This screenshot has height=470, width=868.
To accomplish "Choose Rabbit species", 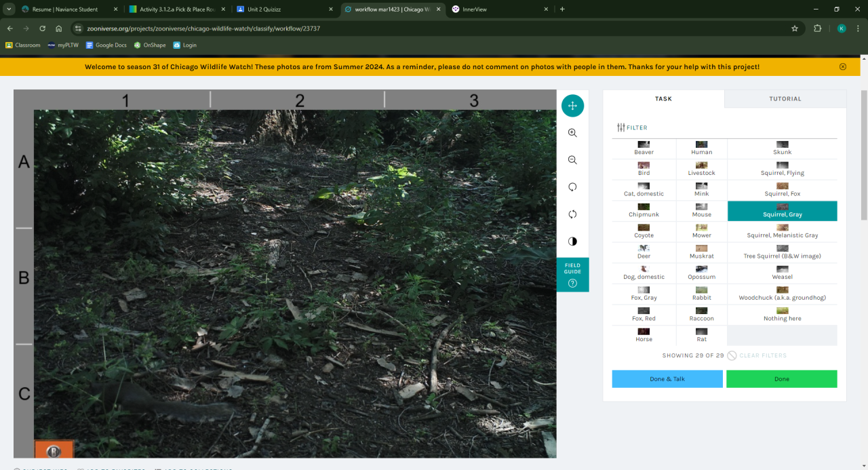I will [x=701, y=294].
